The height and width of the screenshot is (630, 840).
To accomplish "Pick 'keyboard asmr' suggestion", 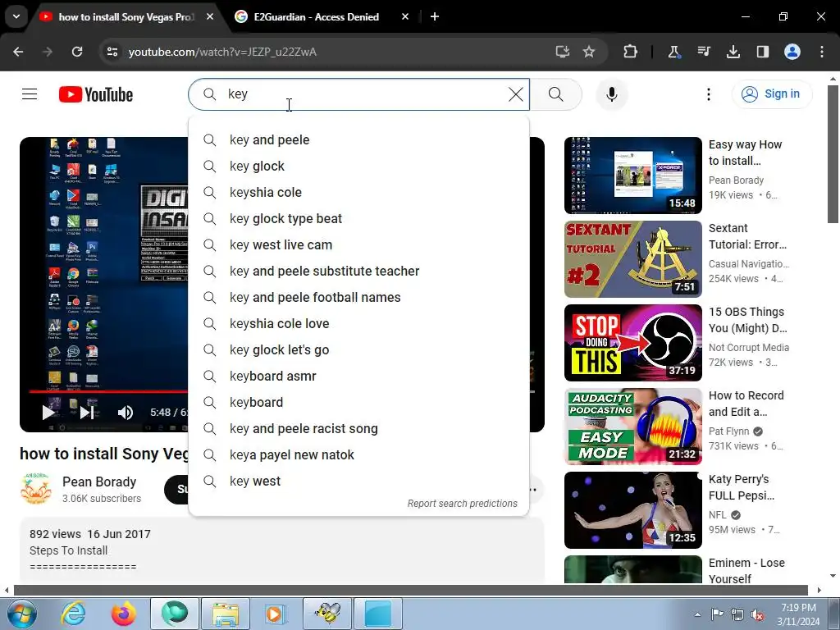I will [359, 376].
